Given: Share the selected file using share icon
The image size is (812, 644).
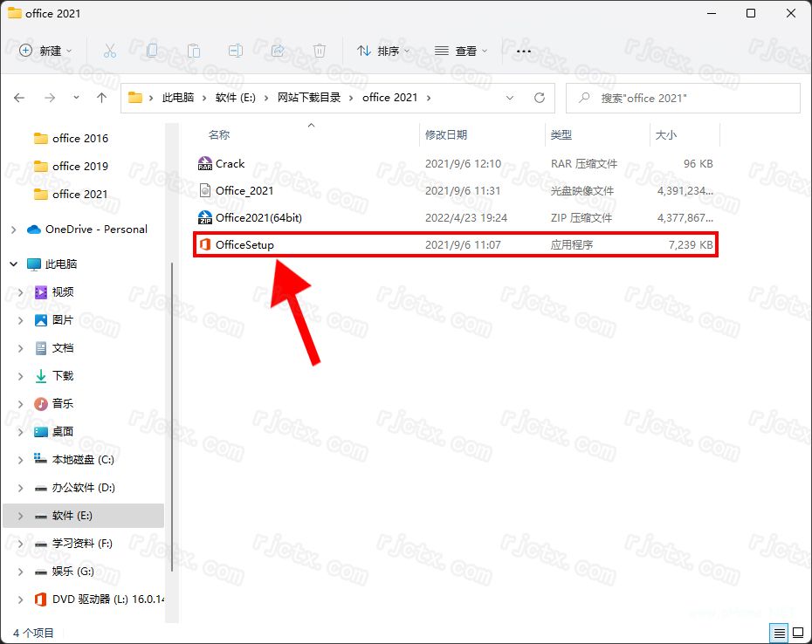Looking at the screenshot, I should pos(278,51).
